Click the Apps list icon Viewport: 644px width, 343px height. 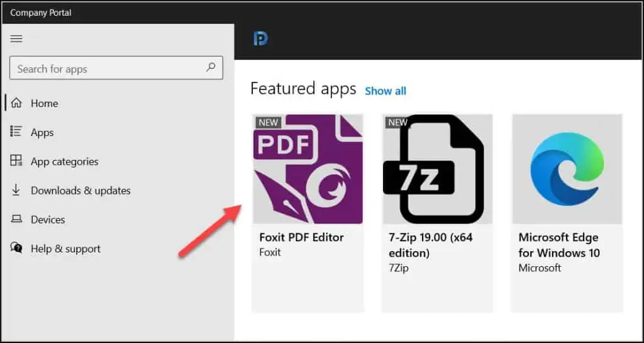coord(16,132)
